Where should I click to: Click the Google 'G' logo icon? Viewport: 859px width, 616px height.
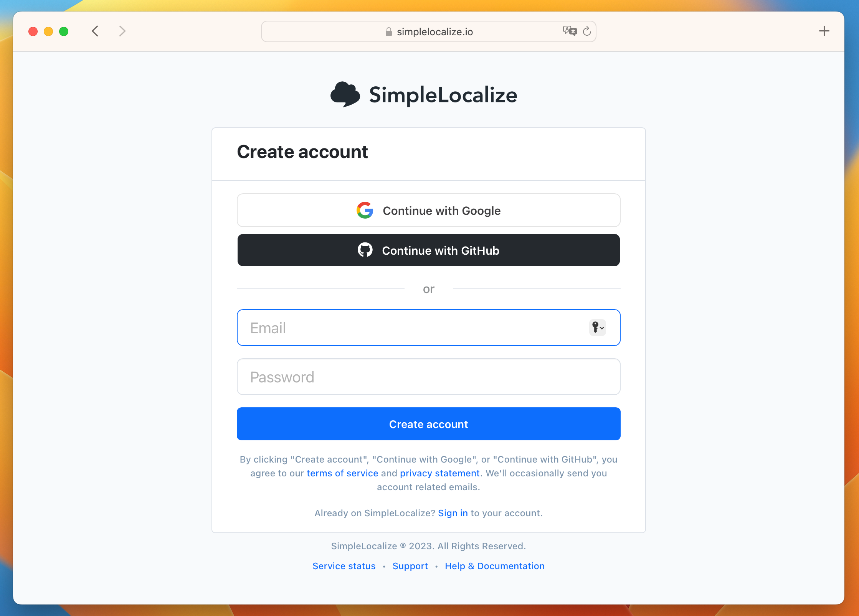tap(364, 211)
